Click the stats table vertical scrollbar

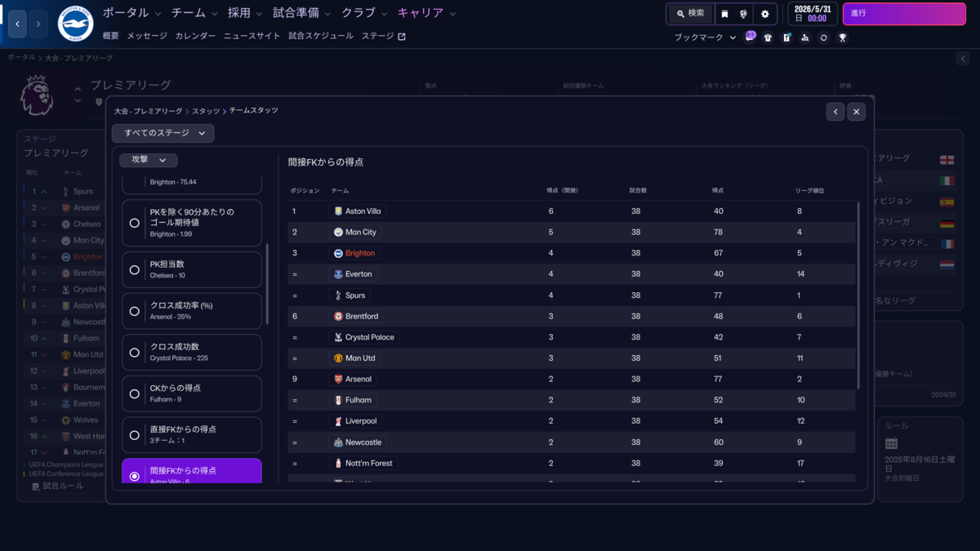point(857,294)
